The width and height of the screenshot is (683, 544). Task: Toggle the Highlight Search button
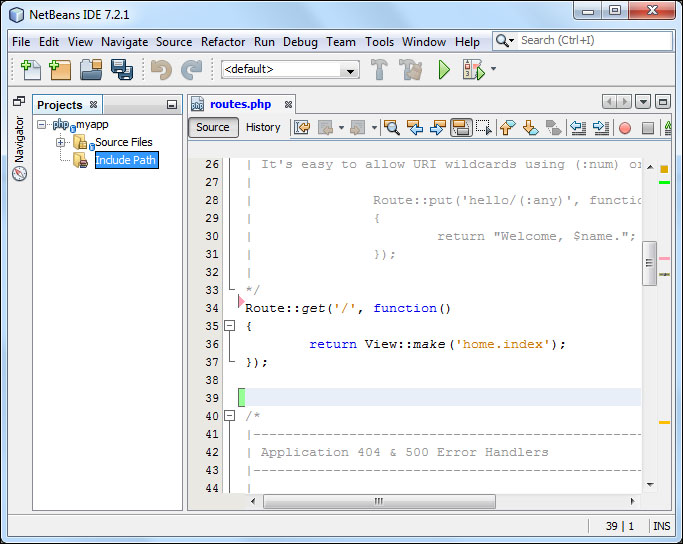point(461,128)
